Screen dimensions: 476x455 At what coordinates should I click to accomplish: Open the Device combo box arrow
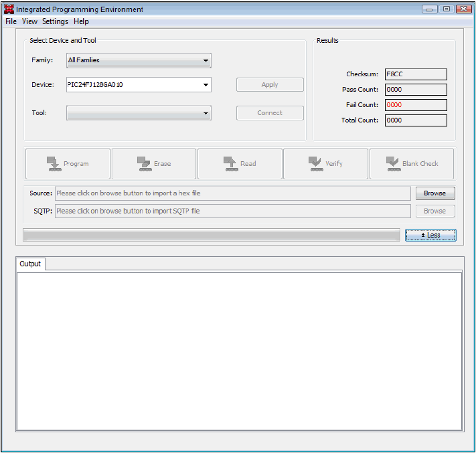206,85
